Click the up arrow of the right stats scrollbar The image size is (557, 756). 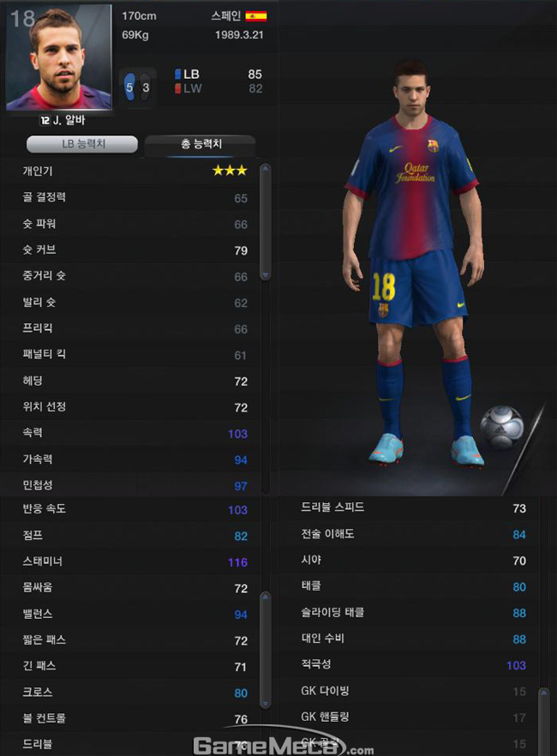[544, 693]
